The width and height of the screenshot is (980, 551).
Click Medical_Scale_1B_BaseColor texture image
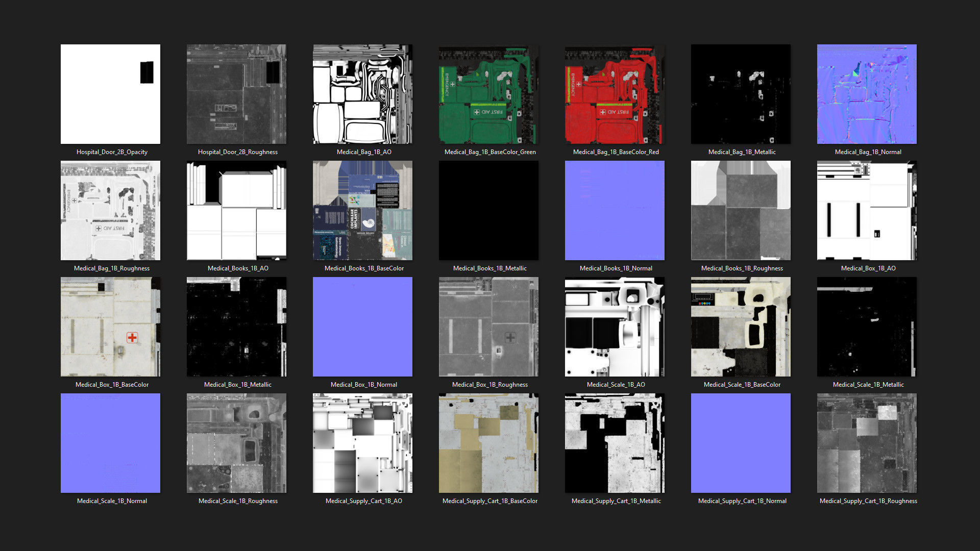point(741,327)
